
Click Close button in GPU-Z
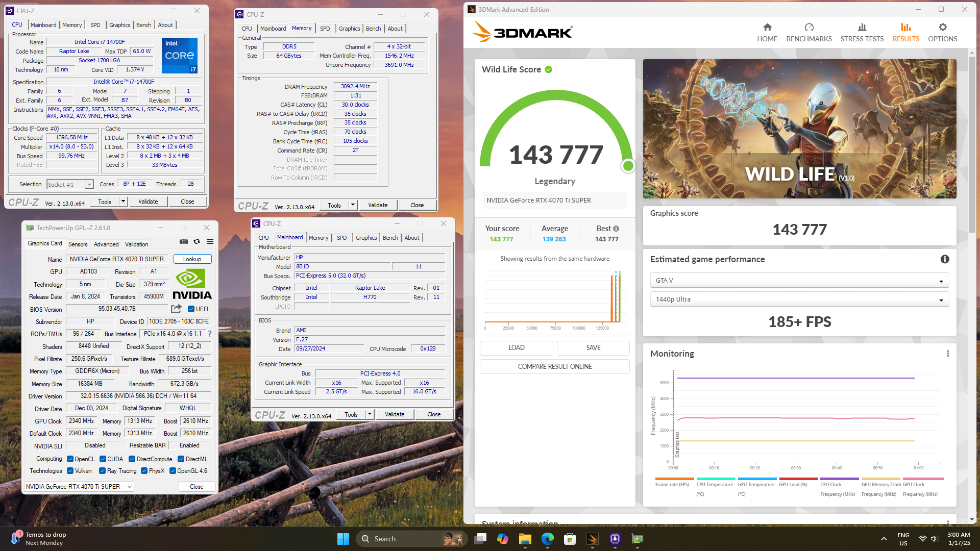[197, 487]
